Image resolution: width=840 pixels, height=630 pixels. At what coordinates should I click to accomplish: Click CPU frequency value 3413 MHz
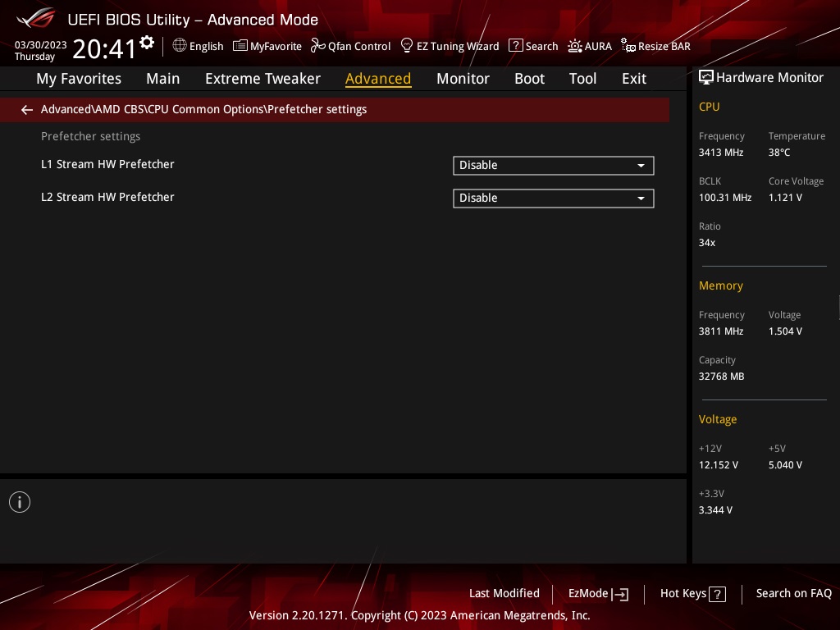click(720, 153)
